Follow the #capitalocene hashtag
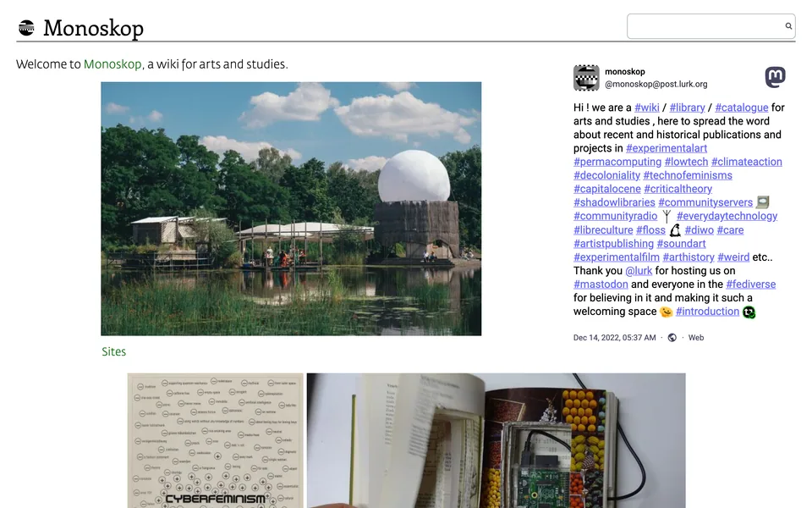Viewport: 812px width, 508px height. [x=607, y=189]
